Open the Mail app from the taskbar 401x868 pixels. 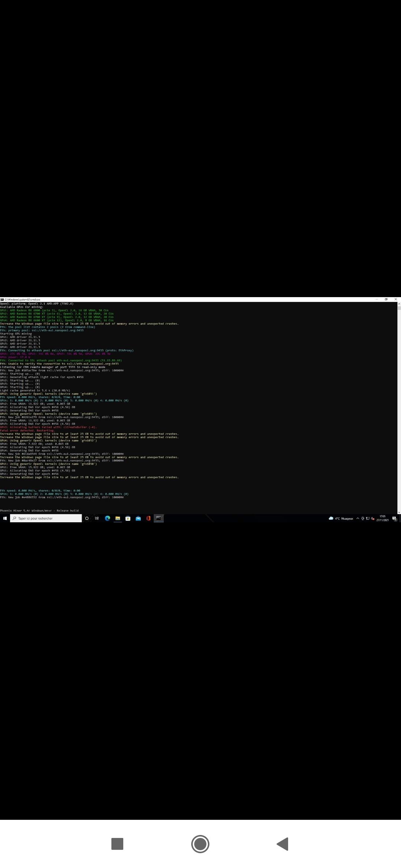(138, 518)
